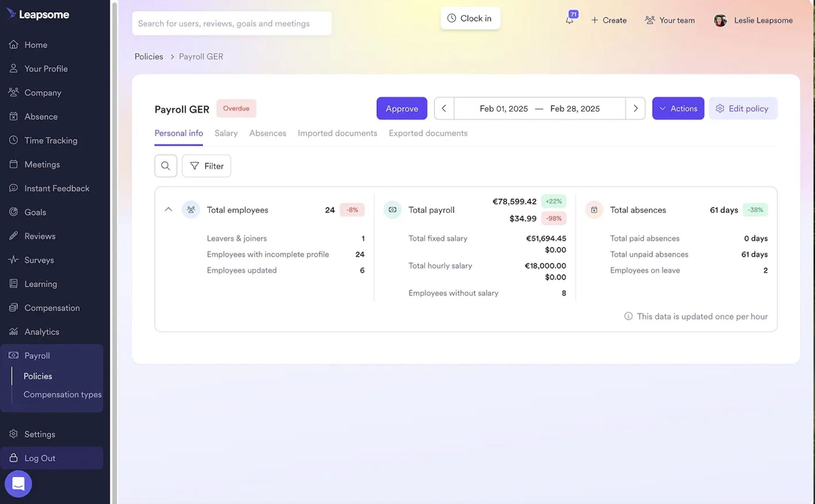This screenshot has height=504, width=815.
Task: Click the -8% employees change badge
Action: [352, 210]
